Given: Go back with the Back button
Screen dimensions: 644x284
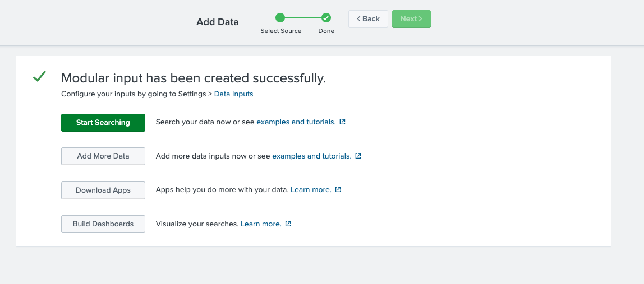Looking at the screenshot, I should 368,18.
